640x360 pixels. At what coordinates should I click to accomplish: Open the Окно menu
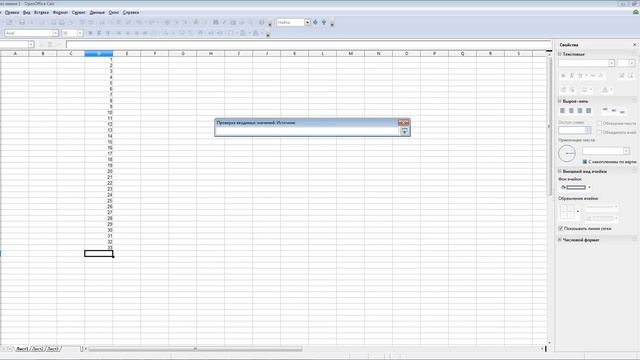point(113,13)
